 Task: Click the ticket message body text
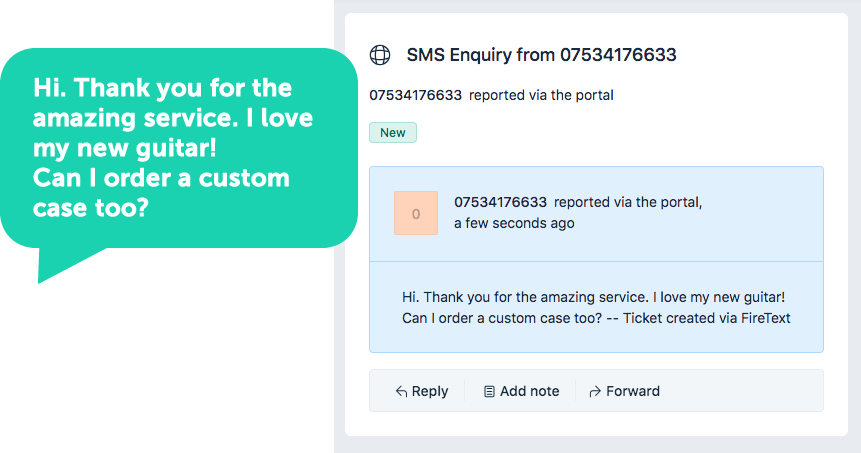click(596, 307)
